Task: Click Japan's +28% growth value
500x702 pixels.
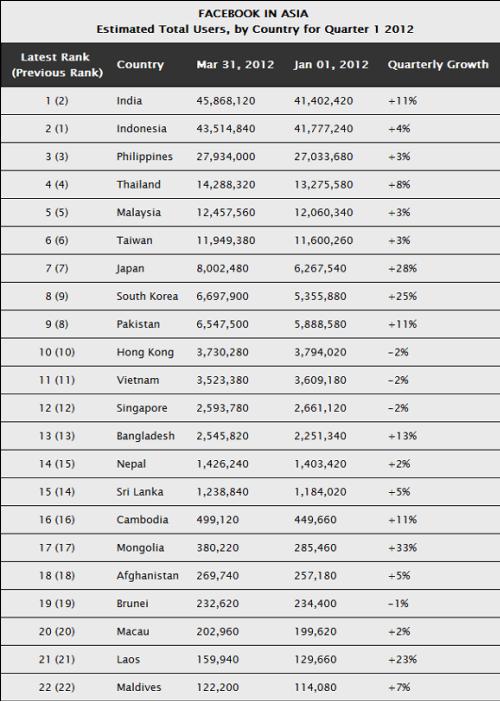Action: [x=402, y=268]
